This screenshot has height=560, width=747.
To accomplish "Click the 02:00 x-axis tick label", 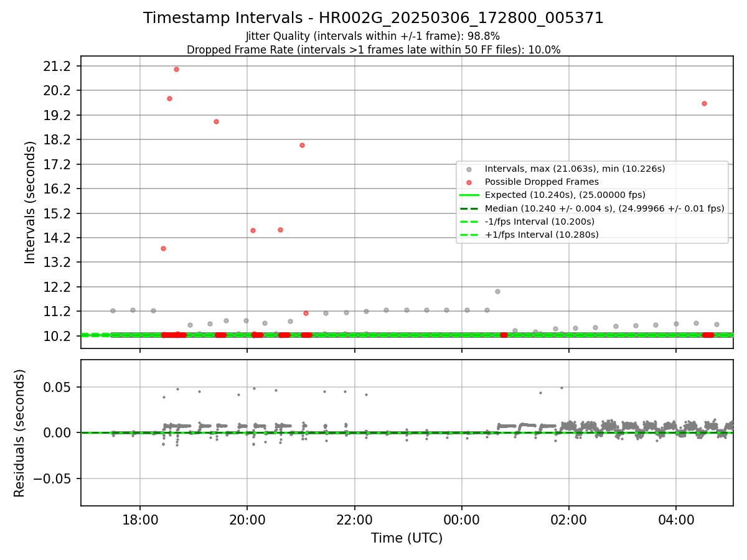I will coord(569,520).
